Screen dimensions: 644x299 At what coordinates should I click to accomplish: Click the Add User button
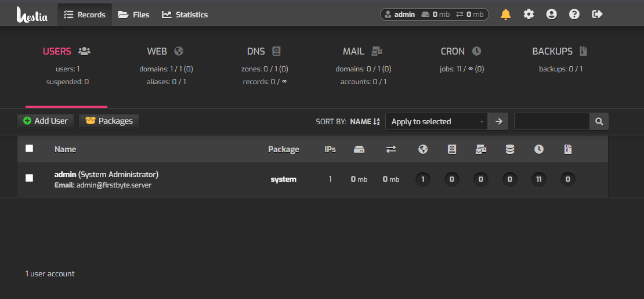(x=46, y=121)
